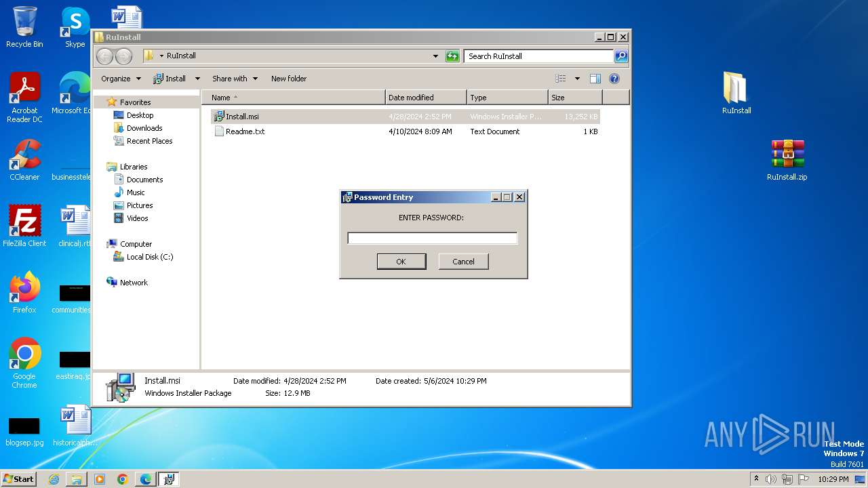868x488 pixels.
Task: Open Action Center flag icon
Action: click(804, 479)
